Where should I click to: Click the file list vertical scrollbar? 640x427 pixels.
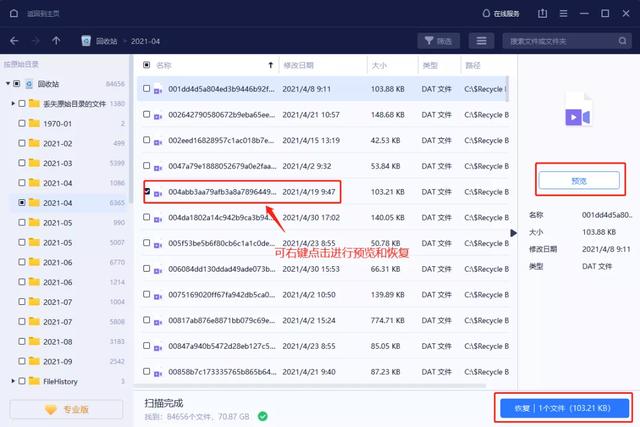click(507, 89)
